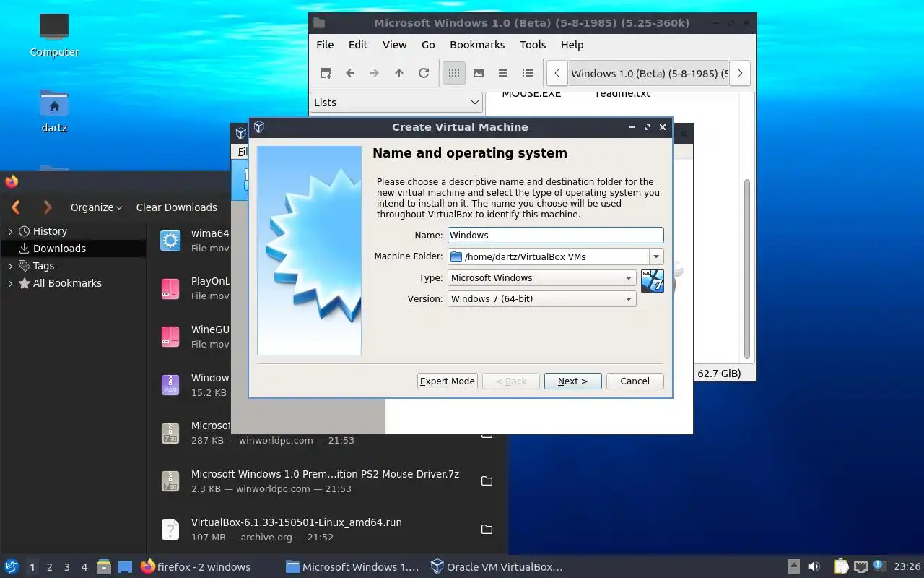This screenshot has width=924, height=578.
Task: Show PS2 Mouse Driver.7z in containing folder
Action: click(487, 481)
